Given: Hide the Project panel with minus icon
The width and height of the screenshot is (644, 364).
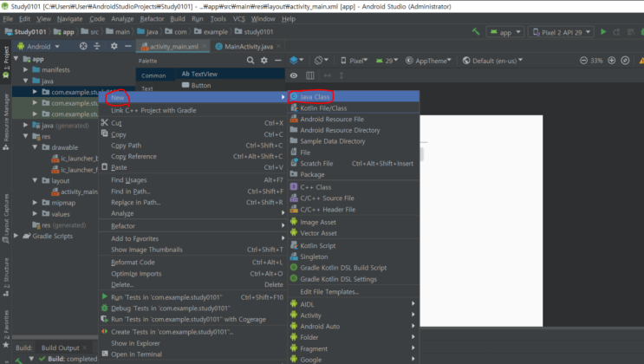Looking at the screenshot, I should click(x=127, y=47).
